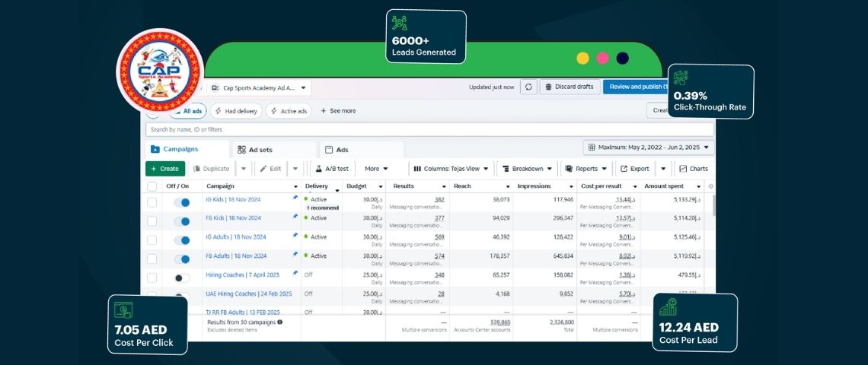Image resolution: width=868 pixels, height=365 pixels.
Task: Open Charts using the chart icon
Action: pyautogui.click(x=683, y=169)
